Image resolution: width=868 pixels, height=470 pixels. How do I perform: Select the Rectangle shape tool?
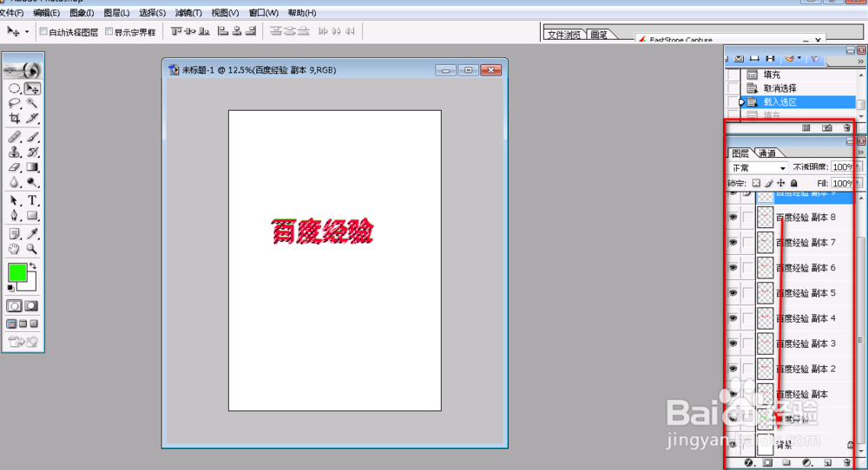pos(32,216)
